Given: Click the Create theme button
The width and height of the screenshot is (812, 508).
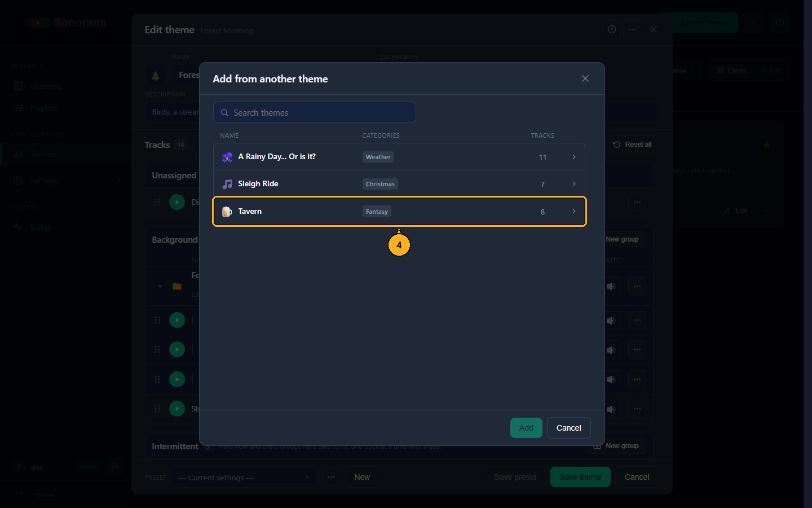Looking at the screenshot, I should tap(699, 23).
